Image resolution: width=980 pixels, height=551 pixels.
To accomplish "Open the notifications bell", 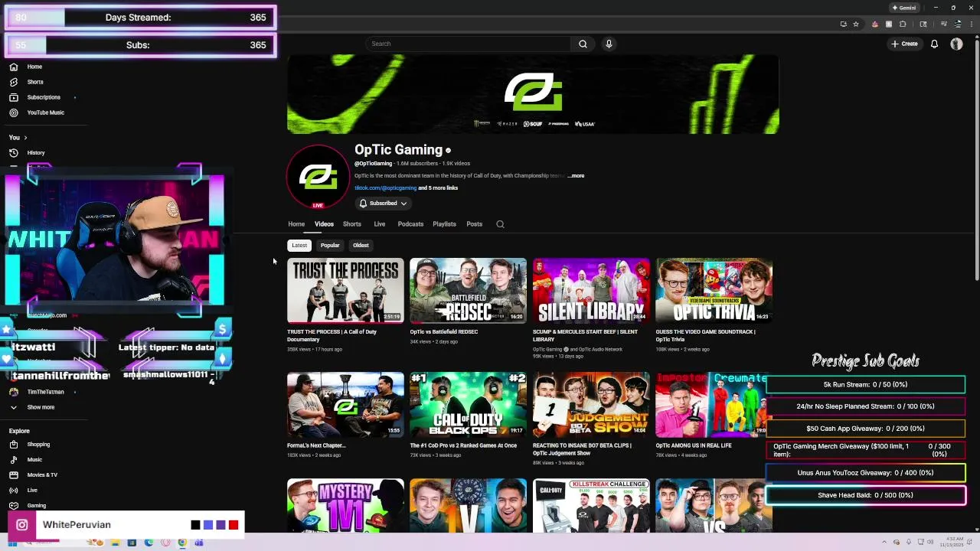I will 934,44.
